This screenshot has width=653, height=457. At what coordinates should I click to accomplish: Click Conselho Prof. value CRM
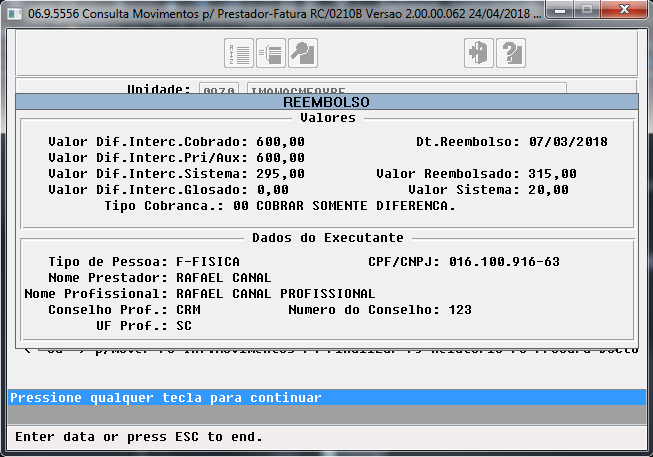click(188, 310)
